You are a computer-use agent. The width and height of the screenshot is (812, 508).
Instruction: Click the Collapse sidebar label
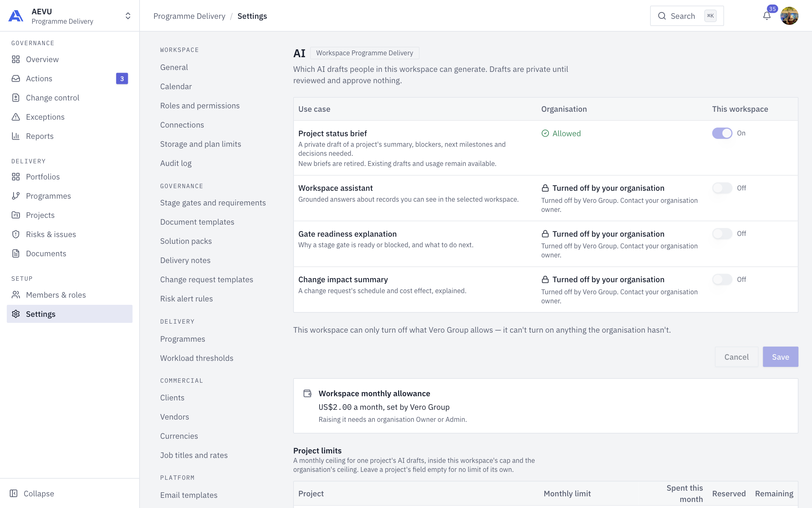tap(39, 493)
